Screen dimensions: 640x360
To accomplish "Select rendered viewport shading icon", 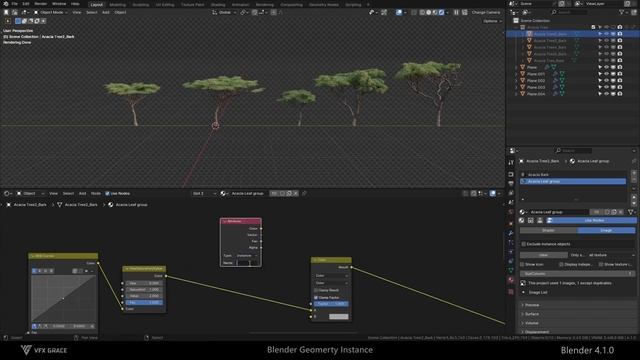I will 441,13.
